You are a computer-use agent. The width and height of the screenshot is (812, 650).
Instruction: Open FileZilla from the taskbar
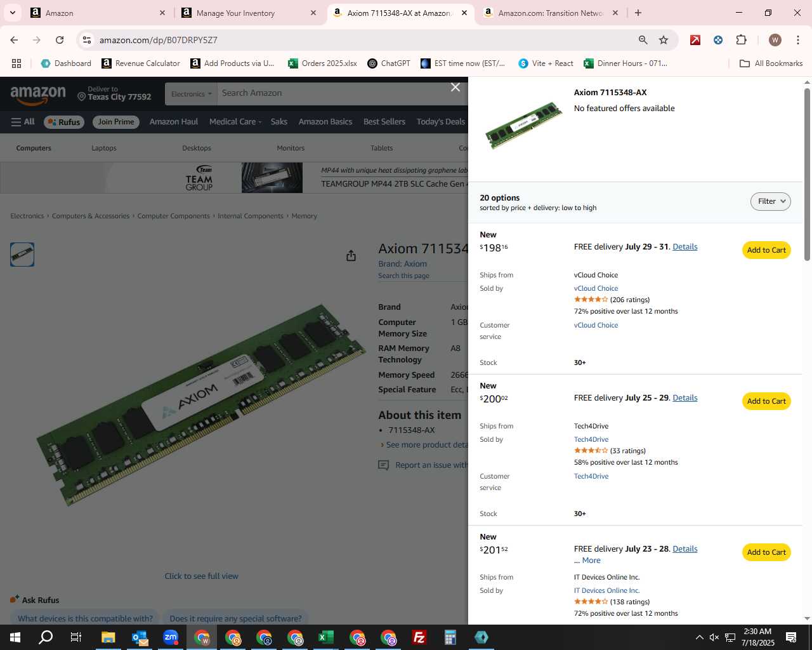419,637
